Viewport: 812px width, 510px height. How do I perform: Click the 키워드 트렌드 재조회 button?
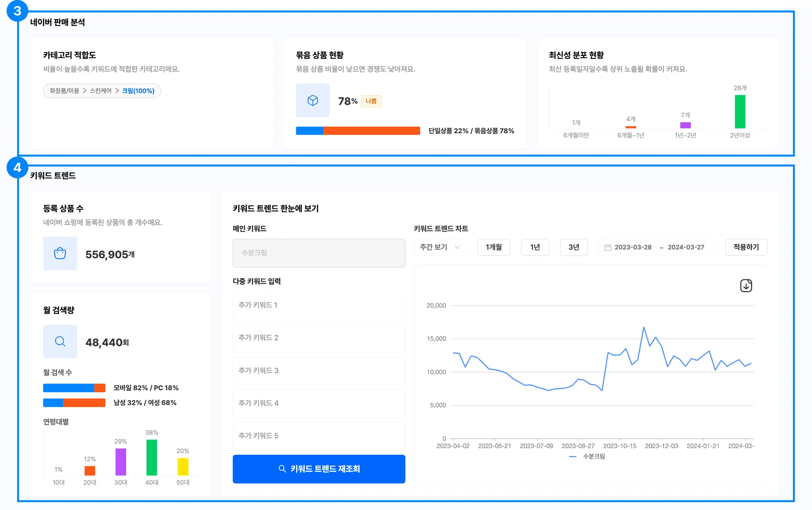[x=319, y=469]
